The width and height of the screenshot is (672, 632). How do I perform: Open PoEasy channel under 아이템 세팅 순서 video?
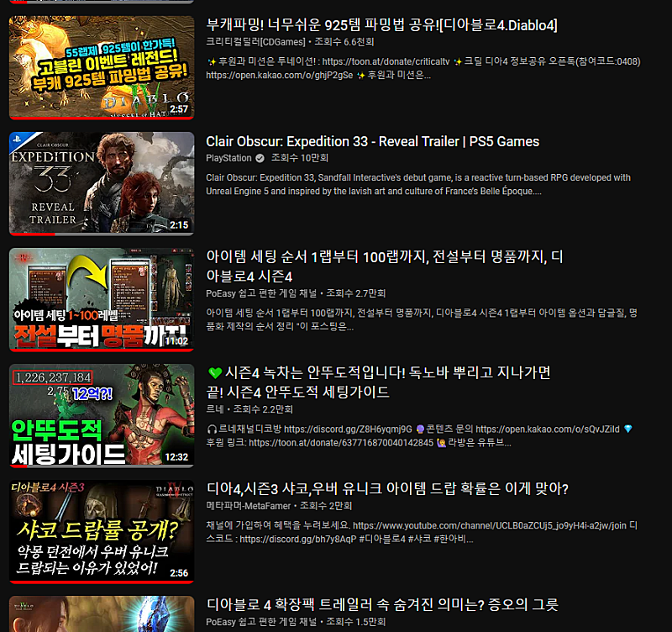click(x=261, y=293)
